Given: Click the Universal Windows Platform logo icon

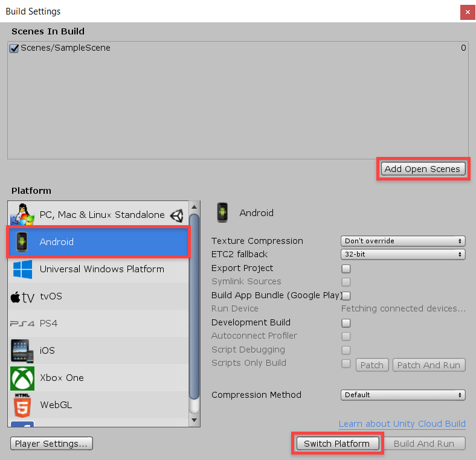Looking at the screenshot, I should (22, 269).
